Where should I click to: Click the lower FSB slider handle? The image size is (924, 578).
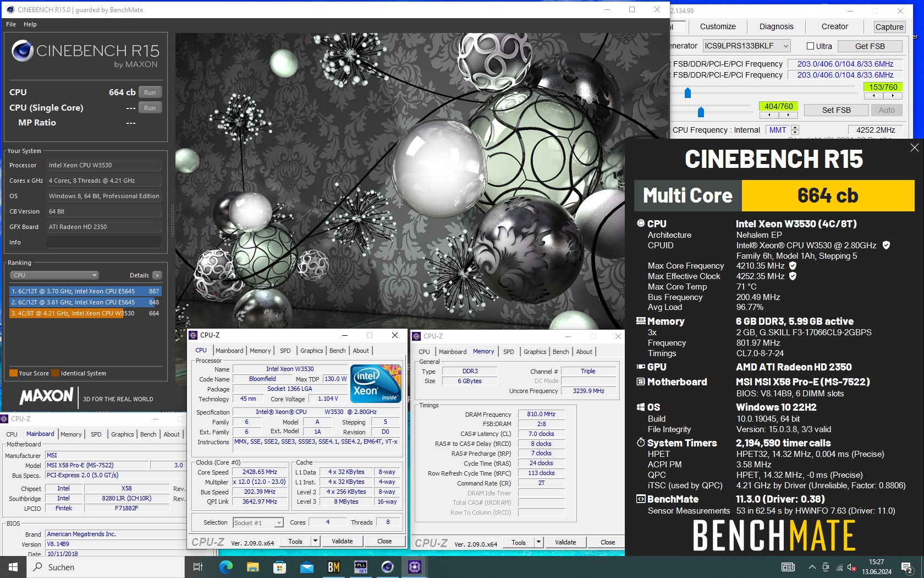701,112
